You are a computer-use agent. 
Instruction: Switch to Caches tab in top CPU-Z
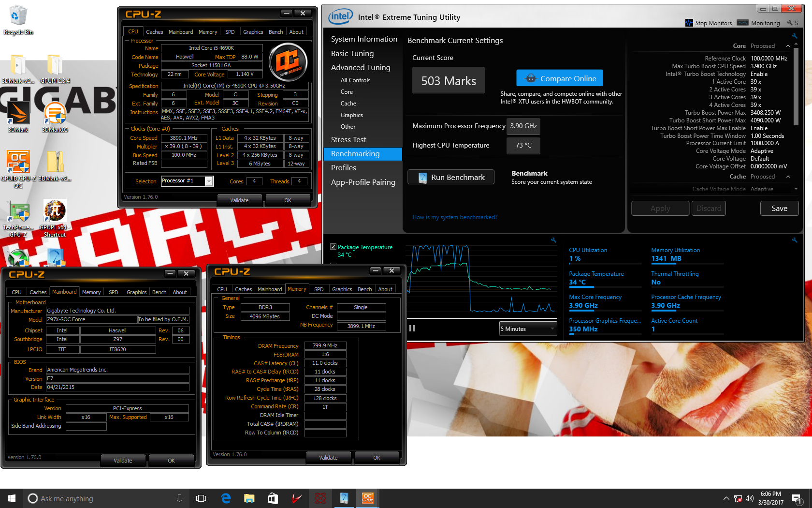pos(155,32)
